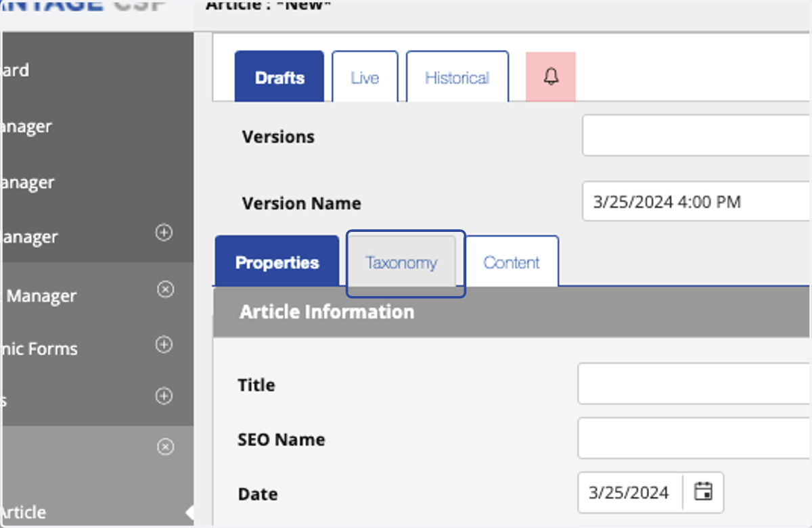Focus the Title input field
Viewport: 812px width, 528px height.
695,383
